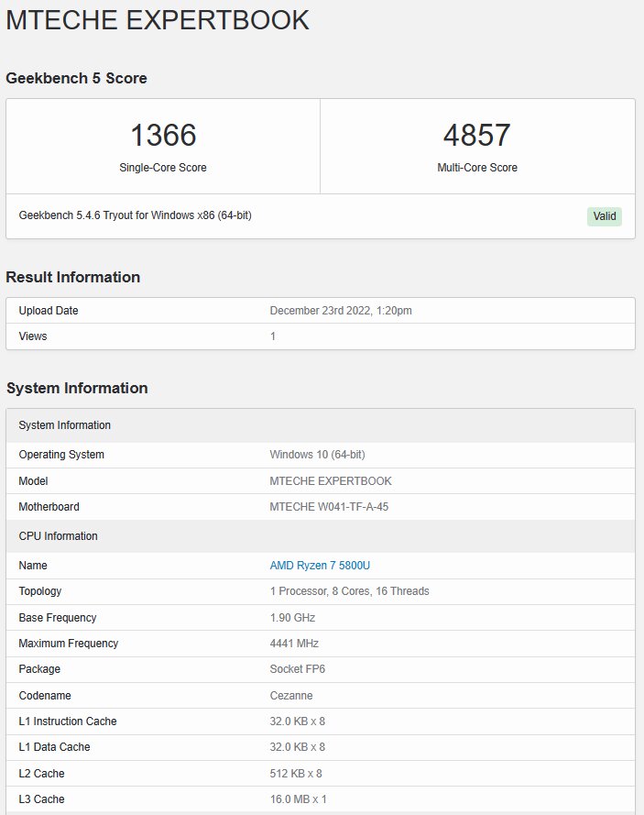Click the L2 Cache label

pos(41,774)
